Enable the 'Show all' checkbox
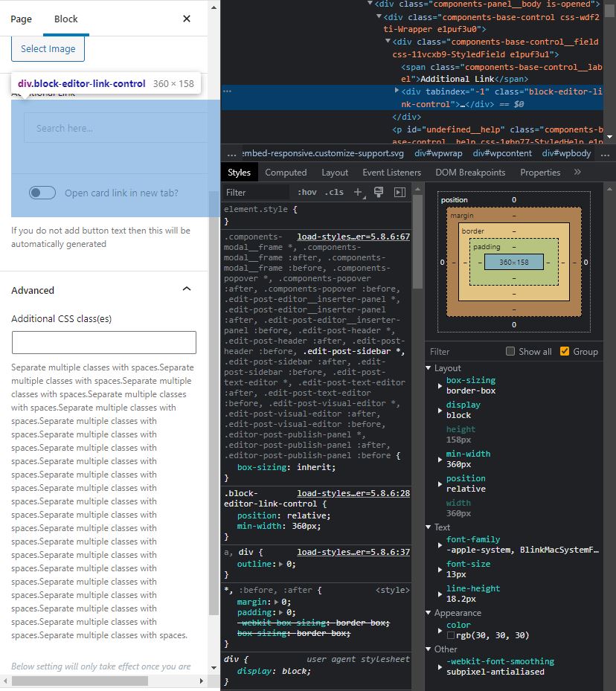This screenshot has width=616, height=691. click(512, 351)
